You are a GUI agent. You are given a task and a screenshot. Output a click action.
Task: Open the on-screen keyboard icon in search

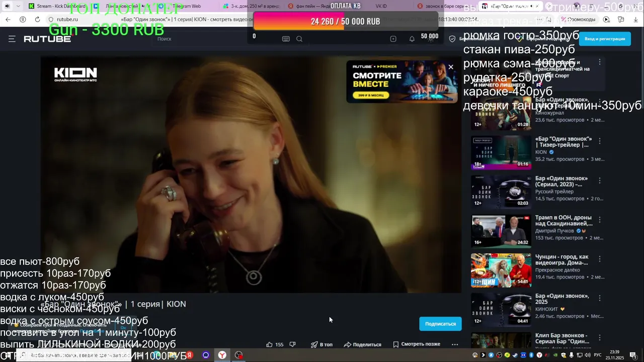point(286,39)
